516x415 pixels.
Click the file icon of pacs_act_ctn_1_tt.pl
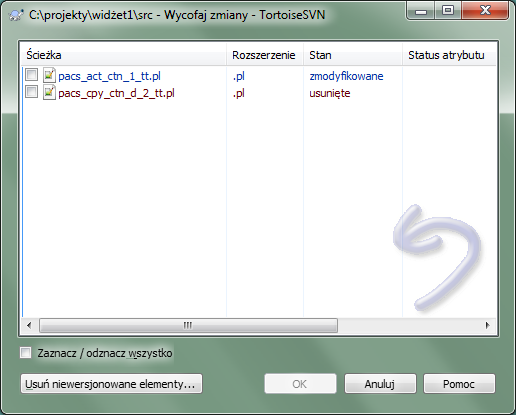tap(49, 75)
